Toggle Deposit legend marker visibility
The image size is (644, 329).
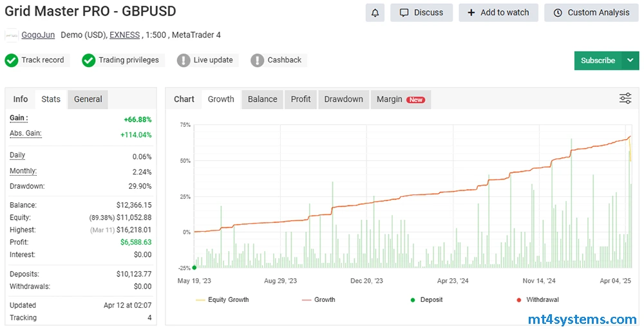pyautogui.click(x=426, y=300)
